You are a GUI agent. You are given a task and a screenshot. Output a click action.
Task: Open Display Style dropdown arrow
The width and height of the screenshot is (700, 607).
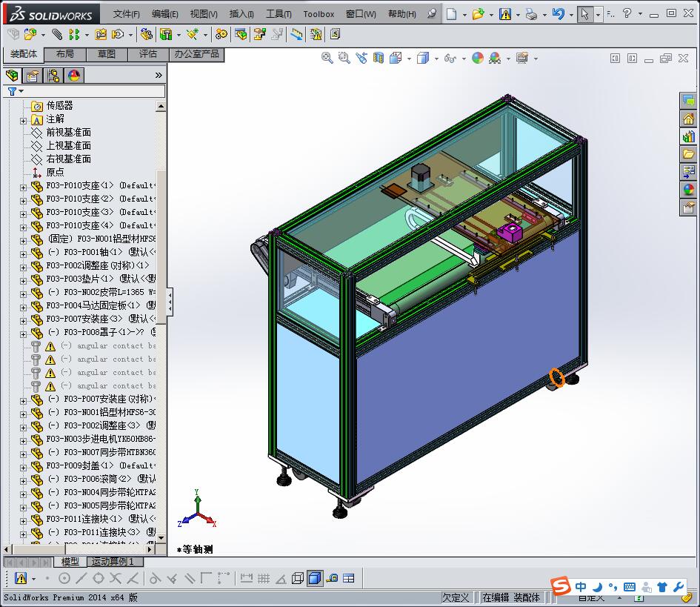[436, 59]
